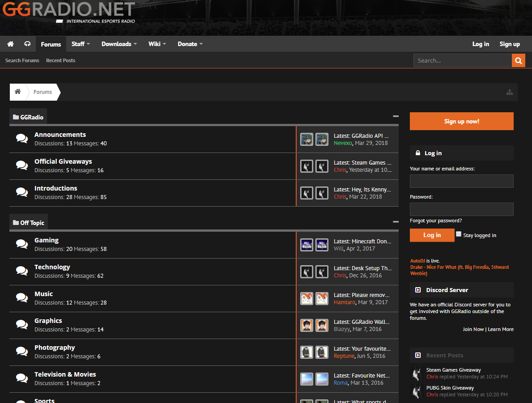Open latest post GGRadio API in Announcements
Image resolution: width=532 pixels, height=403 pixels.
(x=370, y=136)
